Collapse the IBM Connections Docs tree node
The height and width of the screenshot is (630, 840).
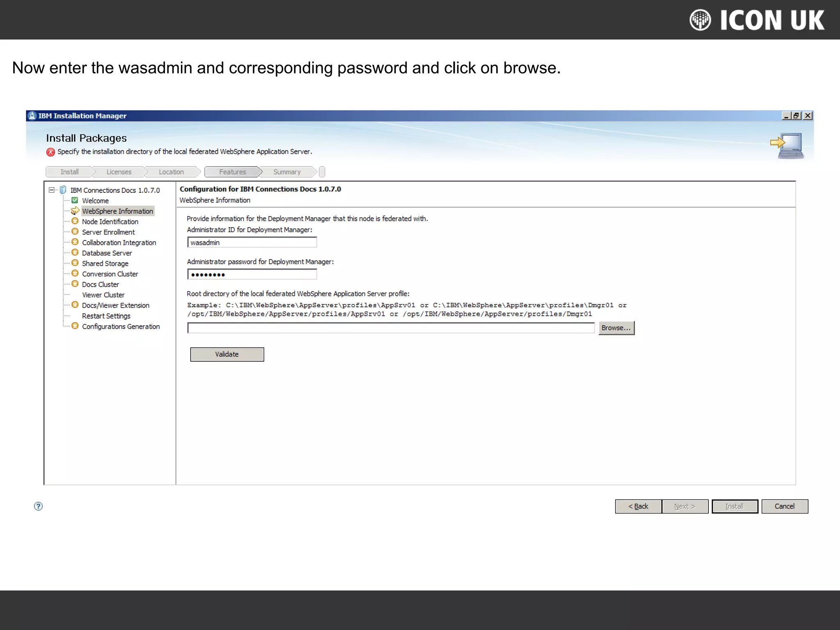coord(52,190)
